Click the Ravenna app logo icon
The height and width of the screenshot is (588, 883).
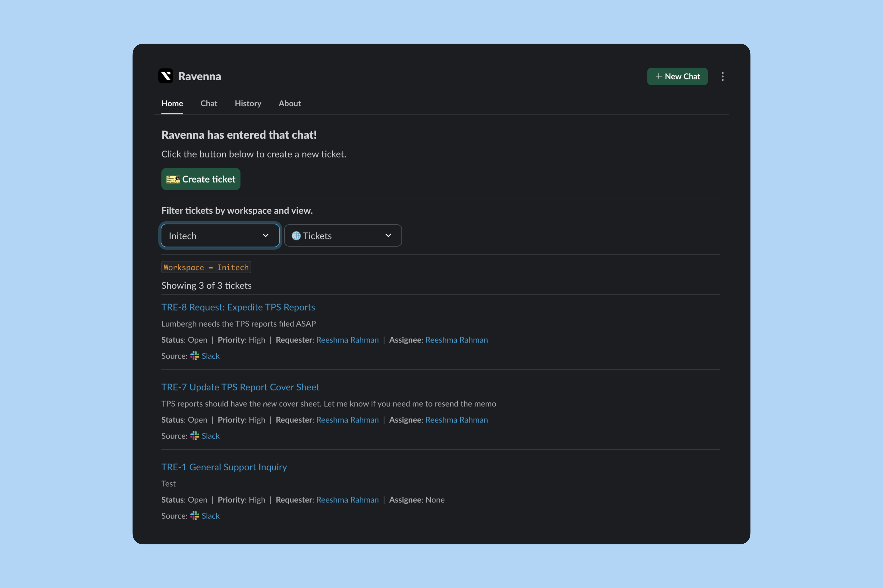165,76
